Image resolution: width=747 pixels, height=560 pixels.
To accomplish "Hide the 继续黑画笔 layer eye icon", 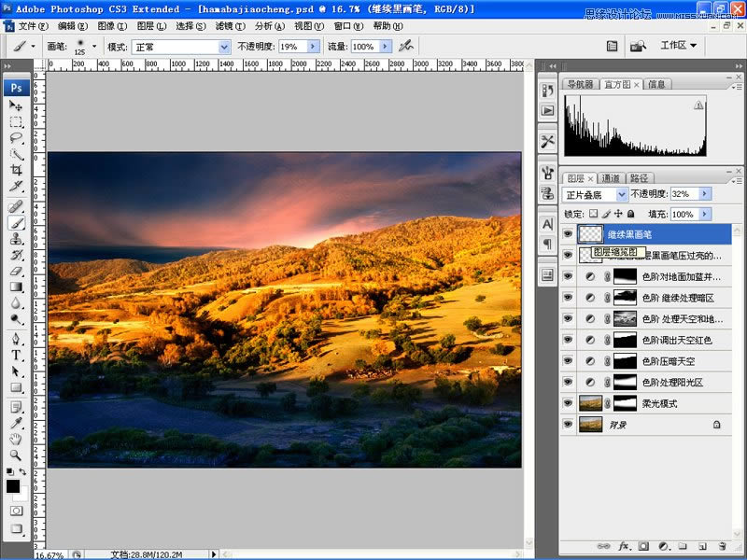I will [x=568, y=233].
